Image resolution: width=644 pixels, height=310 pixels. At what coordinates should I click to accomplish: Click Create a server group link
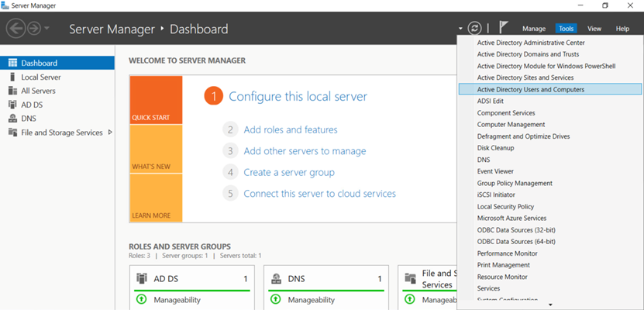(289, 173)
